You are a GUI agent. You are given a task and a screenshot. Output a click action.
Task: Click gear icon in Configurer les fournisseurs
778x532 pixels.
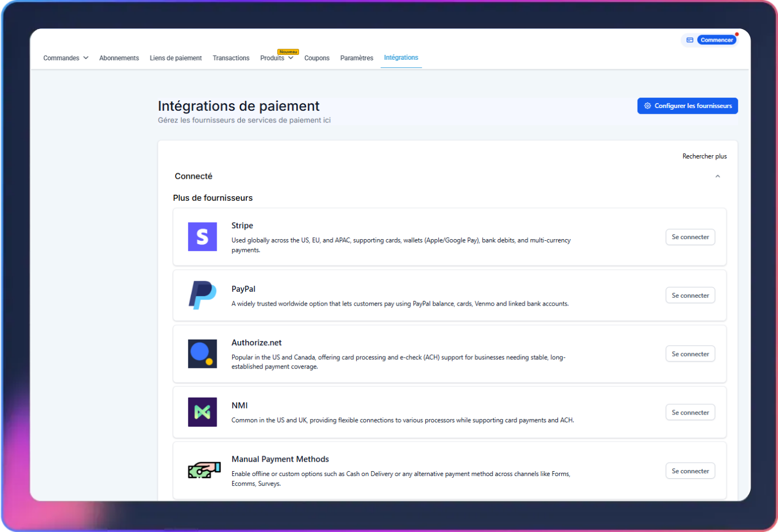[x=647, y=106]
